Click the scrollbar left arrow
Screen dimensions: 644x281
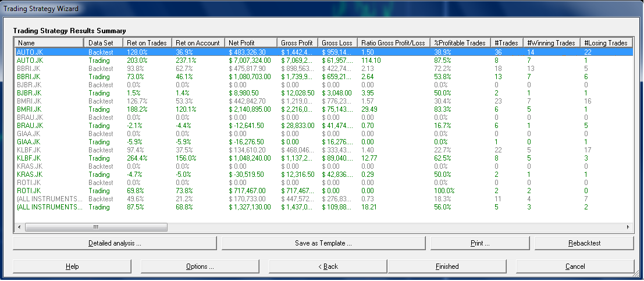[x=18, y=227]
